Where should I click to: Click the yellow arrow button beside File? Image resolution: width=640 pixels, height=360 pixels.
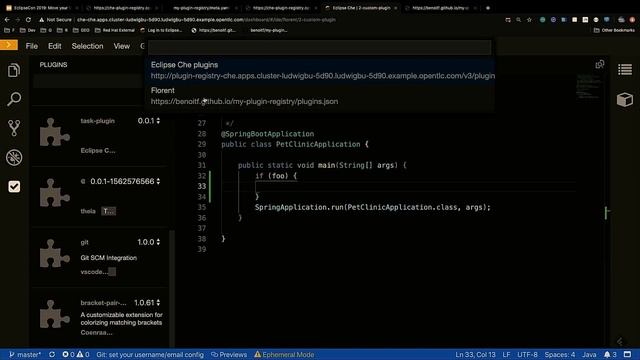coord(9,45)
